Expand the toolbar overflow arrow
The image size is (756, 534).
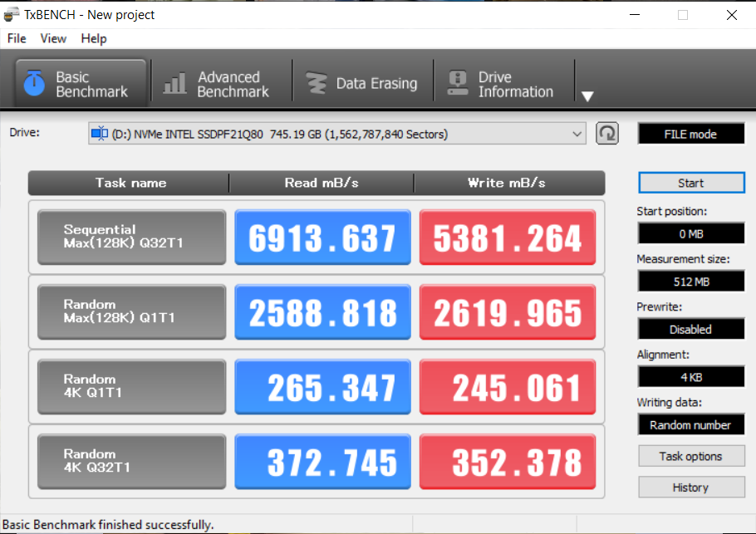587,96
